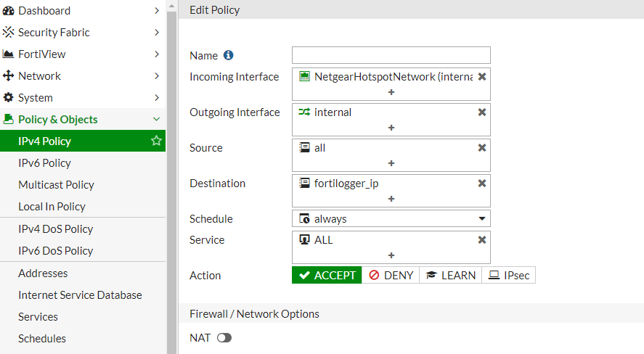Expand the Dashboard menu
This screenshot has width=644, height=354.
pos(82,11)
